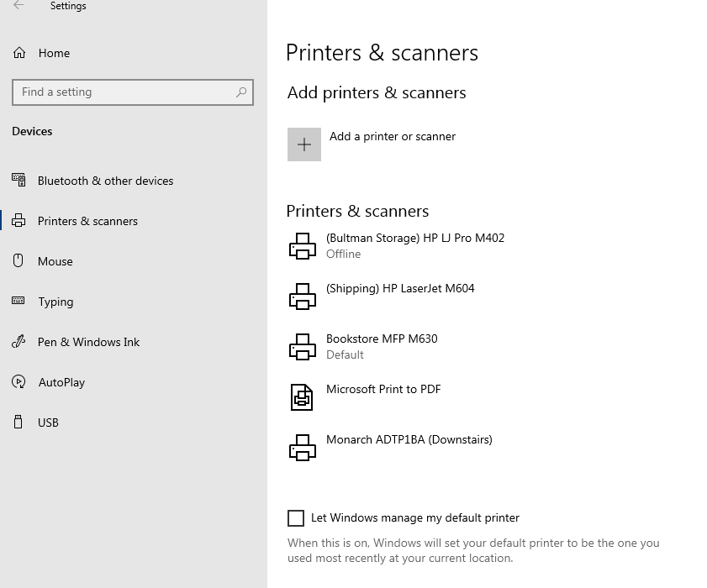Open Pen & Windows Ink settings

tap(88, 342)
